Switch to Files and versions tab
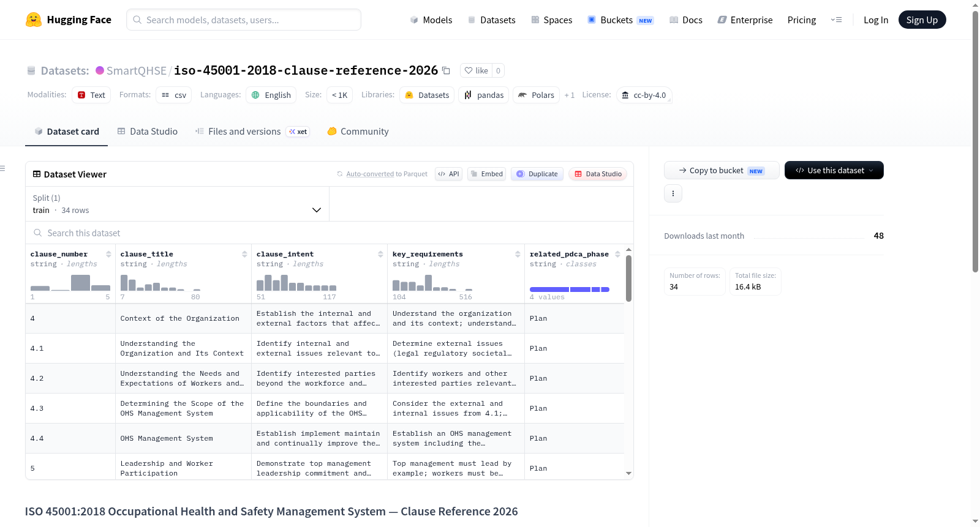Image resolution: width=980 pixels, height=527 pixels. tap(252, 132)
